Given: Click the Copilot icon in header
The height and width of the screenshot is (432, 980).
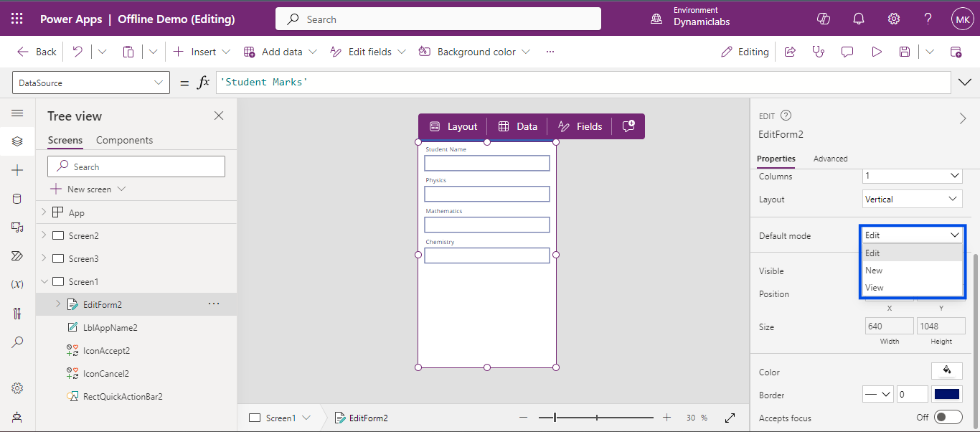Looking at the screenshot, I should 824,19.
